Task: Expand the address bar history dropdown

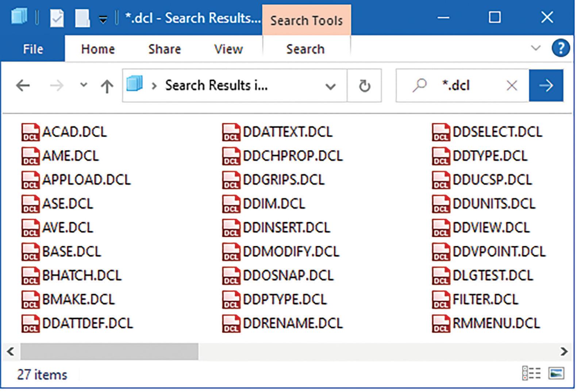Action: [330, 86]
